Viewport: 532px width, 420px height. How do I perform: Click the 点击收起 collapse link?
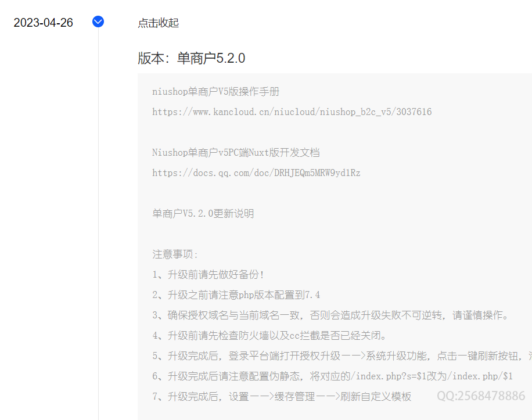[x=158, y=23]
